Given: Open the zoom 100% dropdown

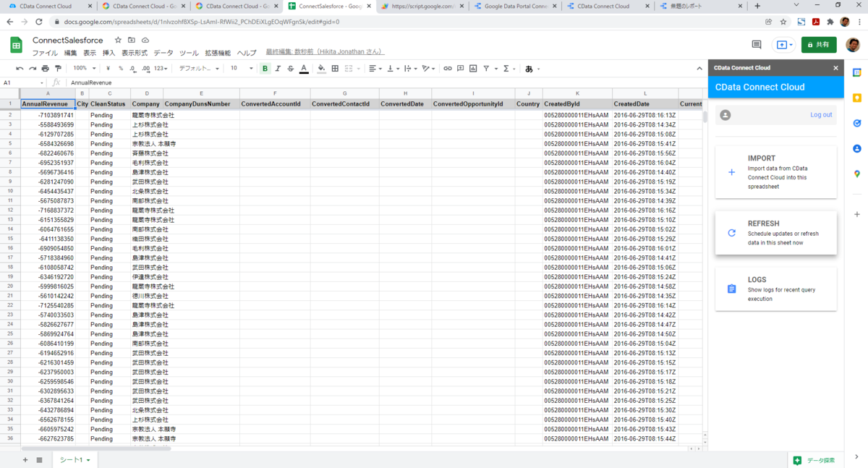Looking at the screenshot, I should click(x=83, y=69).
